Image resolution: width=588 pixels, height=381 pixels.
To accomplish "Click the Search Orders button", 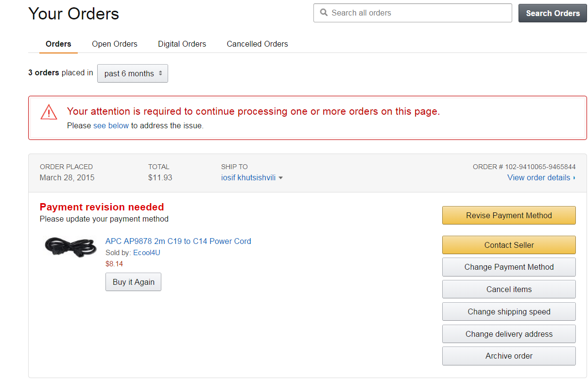I will pyautogui.click(x=553, y=13).
